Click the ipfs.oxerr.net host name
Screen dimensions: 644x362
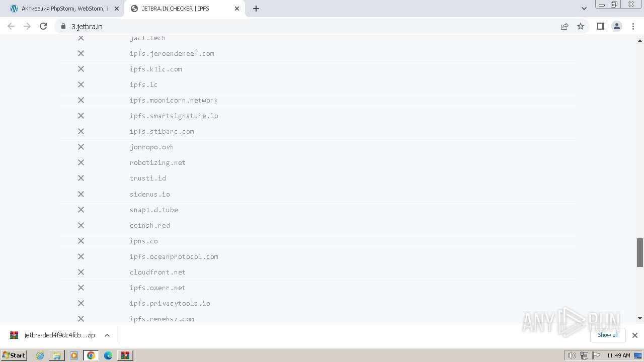click(157, 288)
